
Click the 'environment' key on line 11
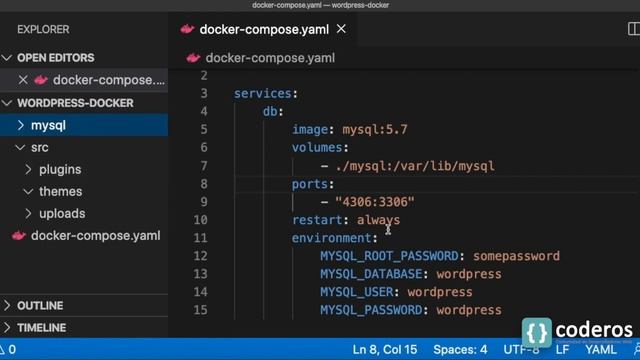(331, 238)
